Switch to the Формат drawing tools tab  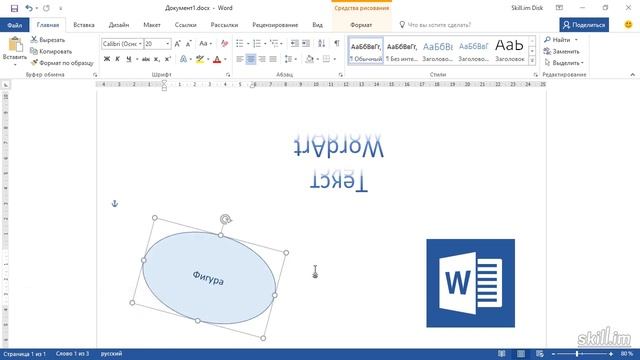pos(361,25)
